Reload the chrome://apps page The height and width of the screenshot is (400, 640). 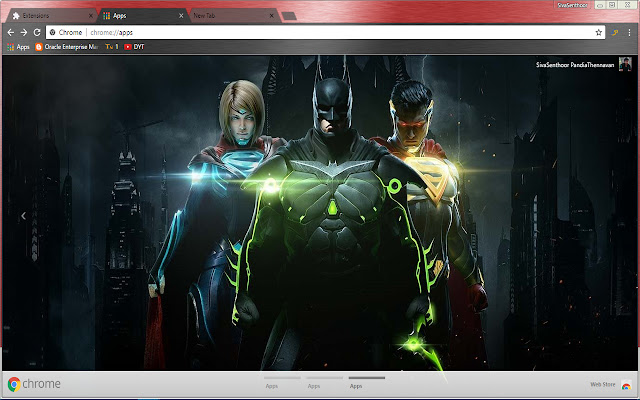[x=37, y=32]
